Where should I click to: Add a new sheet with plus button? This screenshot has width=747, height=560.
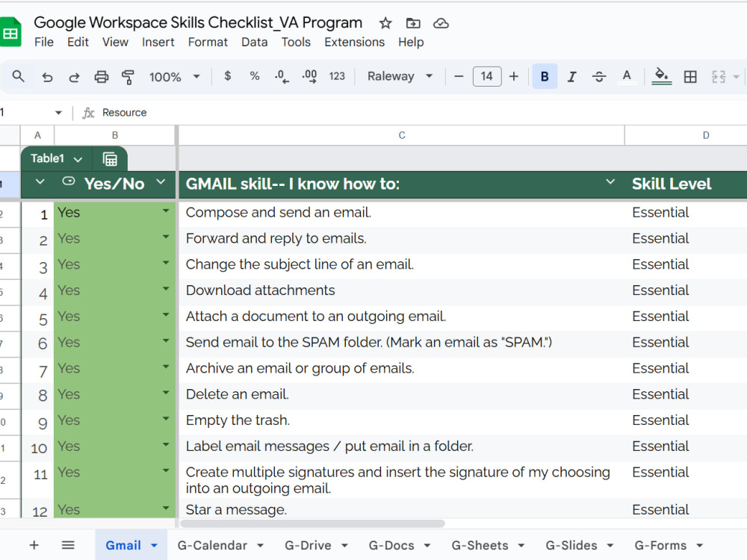(34, 545)
